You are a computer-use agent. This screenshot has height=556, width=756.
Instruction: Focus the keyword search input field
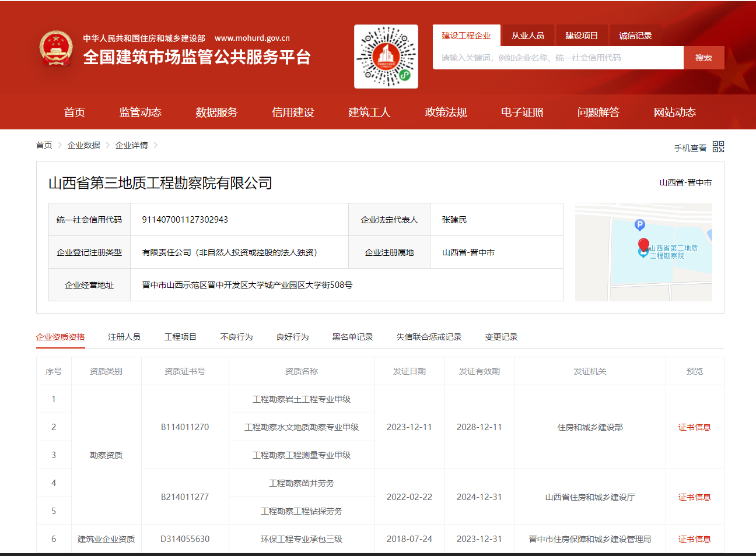558,58
